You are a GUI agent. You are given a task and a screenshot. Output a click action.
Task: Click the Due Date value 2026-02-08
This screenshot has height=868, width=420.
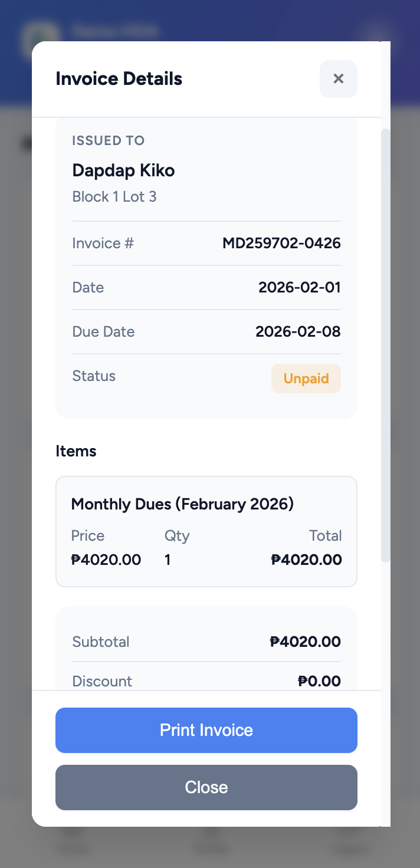[298, 331]
